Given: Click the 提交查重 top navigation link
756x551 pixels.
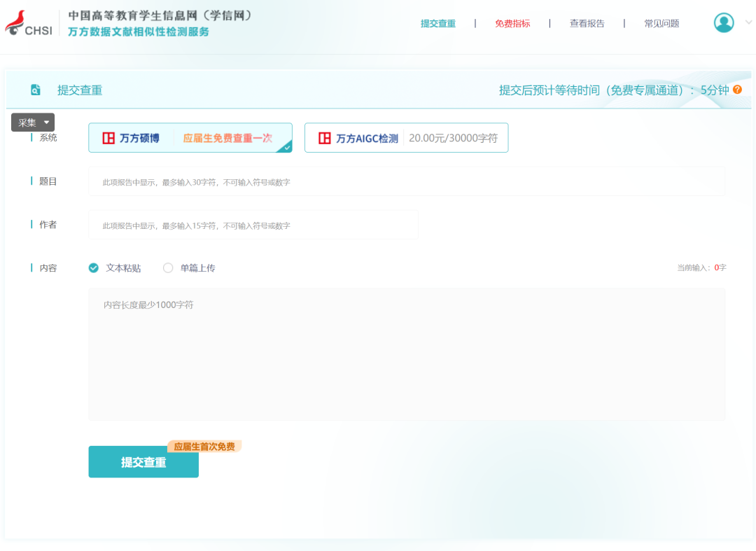Looking at the screenshot, I should 438,24.
